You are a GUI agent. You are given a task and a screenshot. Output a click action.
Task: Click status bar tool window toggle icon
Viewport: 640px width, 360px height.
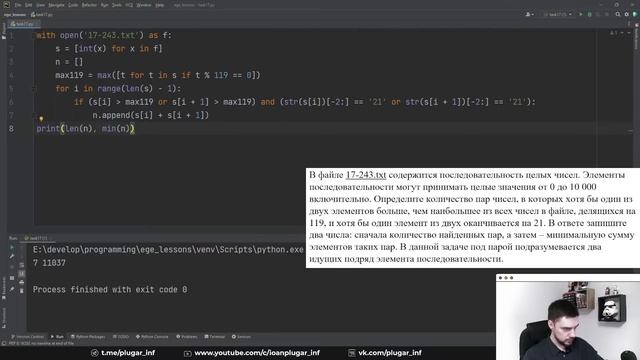4,344
